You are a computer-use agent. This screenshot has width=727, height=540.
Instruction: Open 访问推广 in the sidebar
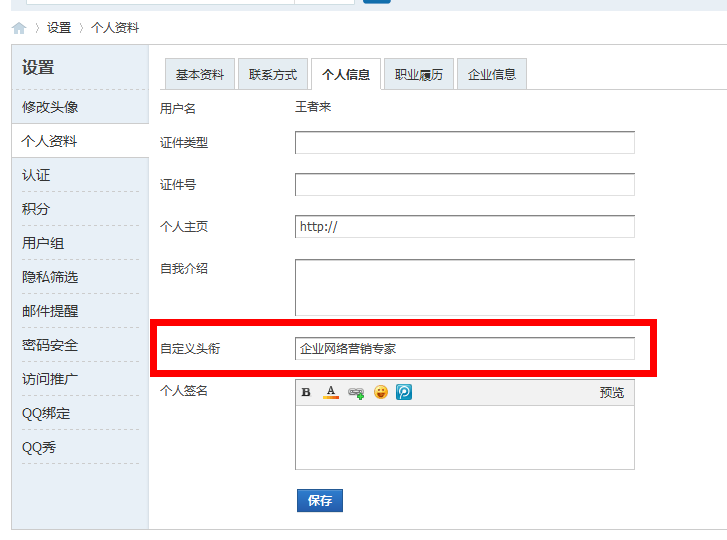point(80,379)
